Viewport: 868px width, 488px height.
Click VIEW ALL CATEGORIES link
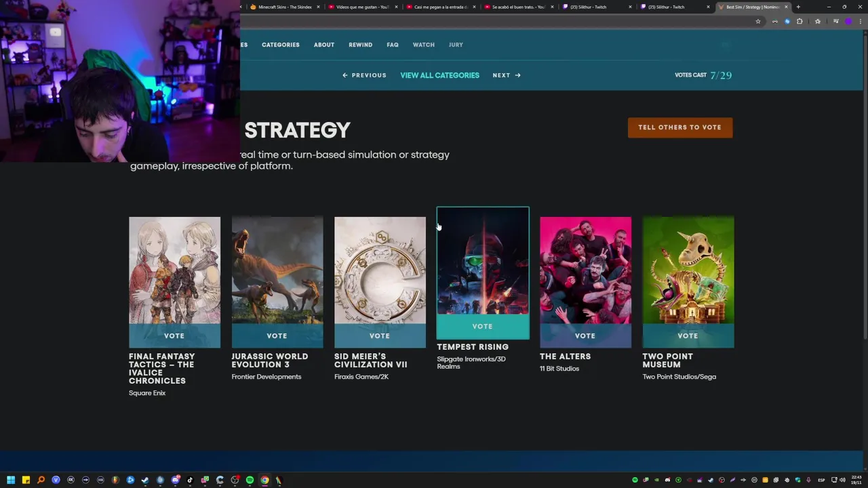coord(439,75)
